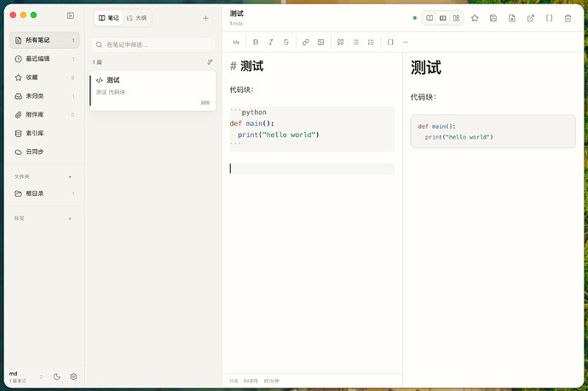
Task: Insert a blockquote
Action: click(x=341, y=43)
